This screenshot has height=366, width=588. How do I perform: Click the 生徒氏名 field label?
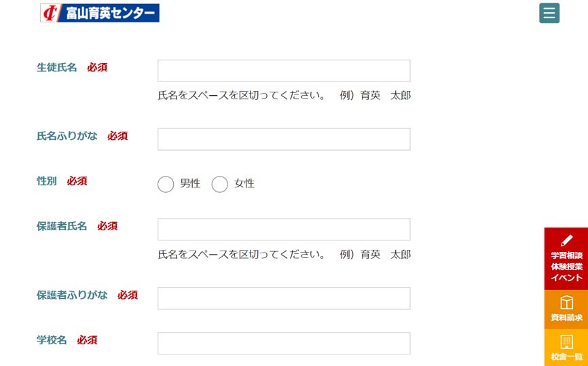click(57, 67)
